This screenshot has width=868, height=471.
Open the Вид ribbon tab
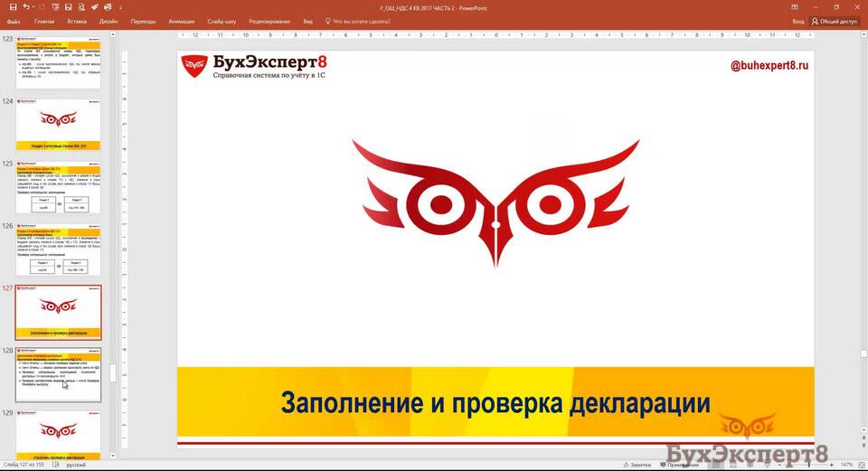click(307, 22)
